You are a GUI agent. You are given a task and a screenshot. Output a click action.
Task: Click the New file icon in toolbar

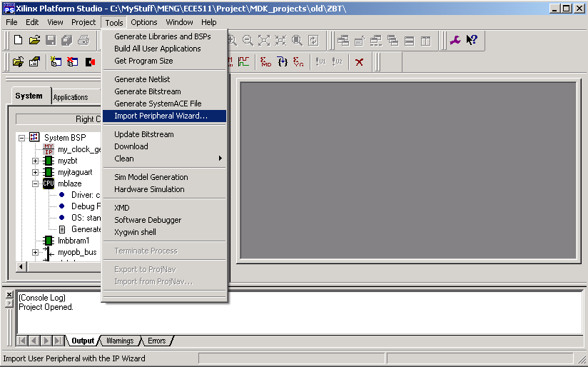click(19, 41)
